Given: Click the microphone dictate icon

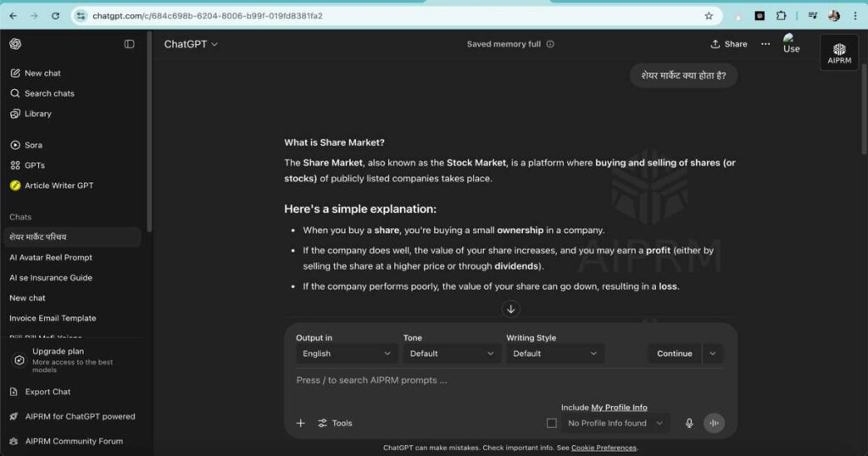Looking at the screenshot, I should 689,423.
